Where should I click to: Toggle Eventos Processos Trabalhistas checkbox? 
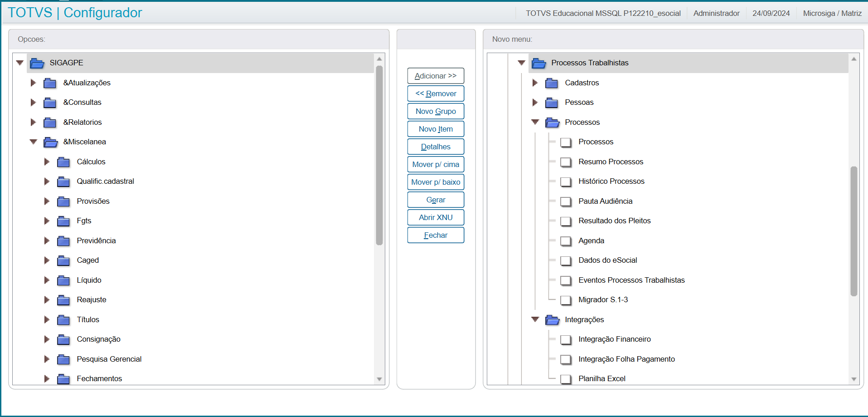566,280
